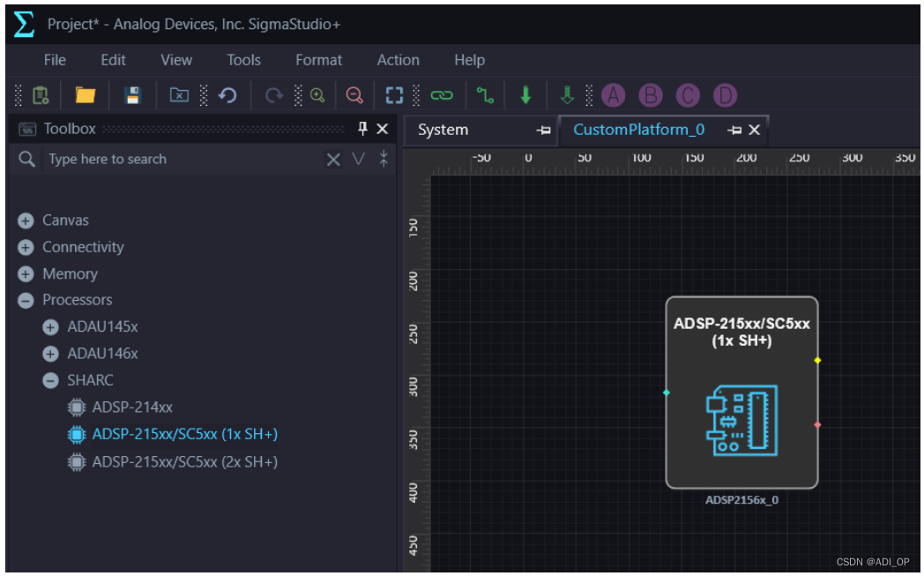Viewport: 924px width, 576px height.
Task: Click the Toolbox panel title icon
Action: pos(27,129)
